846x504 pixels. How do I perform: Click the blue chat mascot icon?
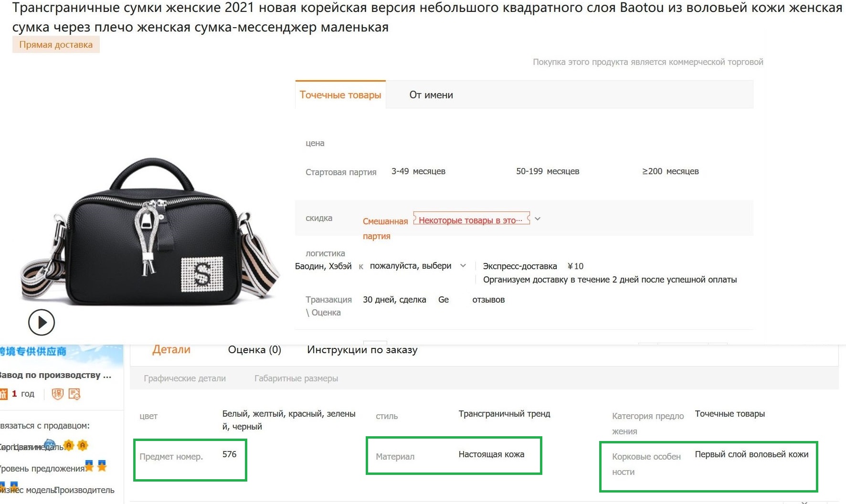50,445
